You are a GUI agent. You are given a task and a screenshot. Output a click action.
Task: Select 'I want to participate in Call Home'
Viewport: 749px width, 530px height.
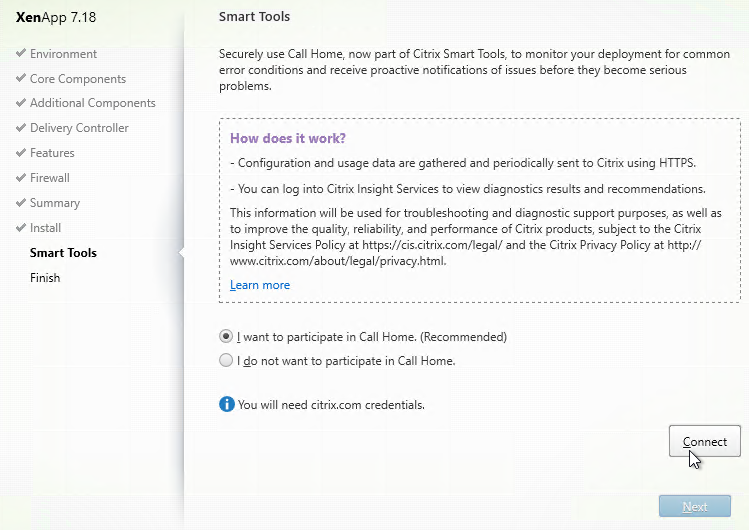click(226, 336)
